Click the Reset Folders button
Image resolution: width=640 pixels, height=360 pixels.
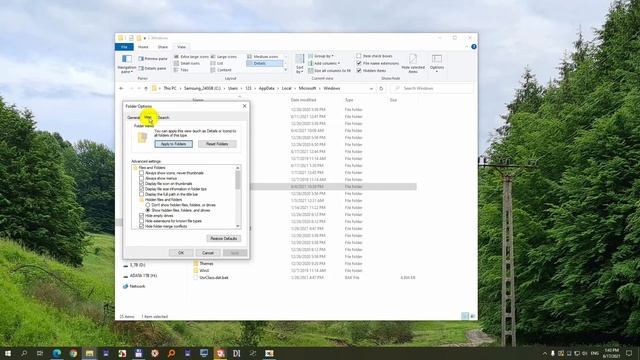tap(217, 144)
